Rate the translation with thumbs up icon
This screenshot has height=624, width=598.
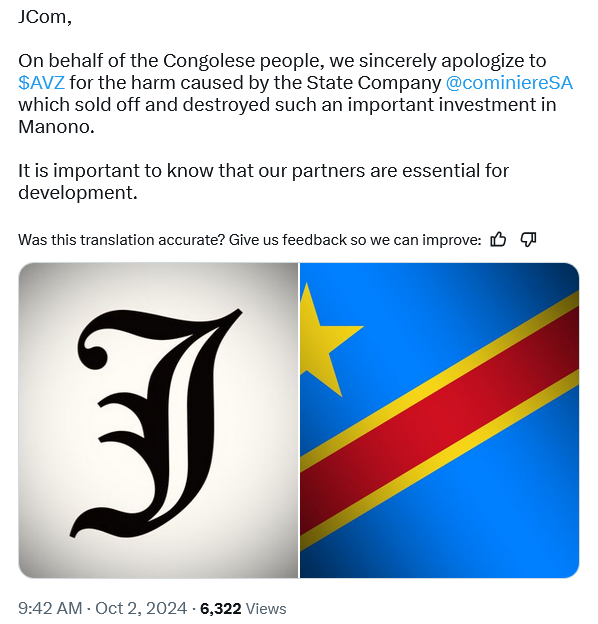click(498, 240)
